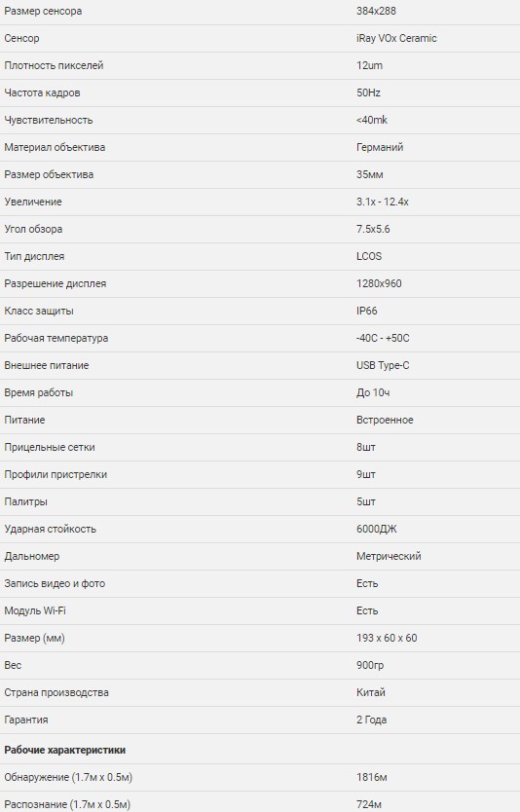This screenshot has height=812, width=520.
Task: Select the detection range value 1816м
Action: click(371, 778)
